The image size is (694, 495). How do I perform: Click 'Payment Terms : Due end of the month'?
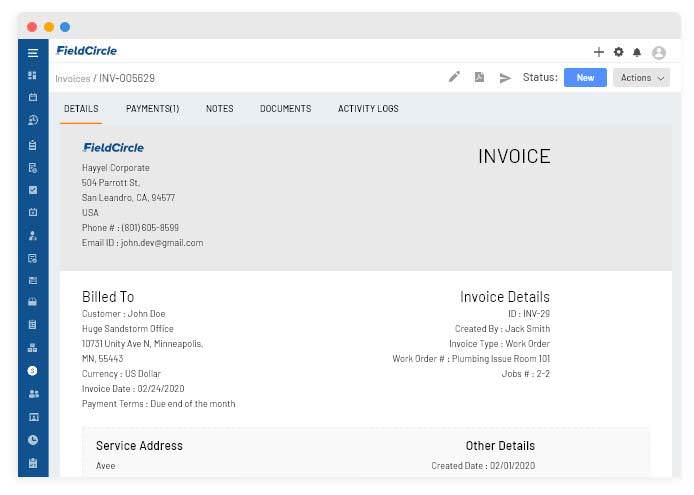158,404
